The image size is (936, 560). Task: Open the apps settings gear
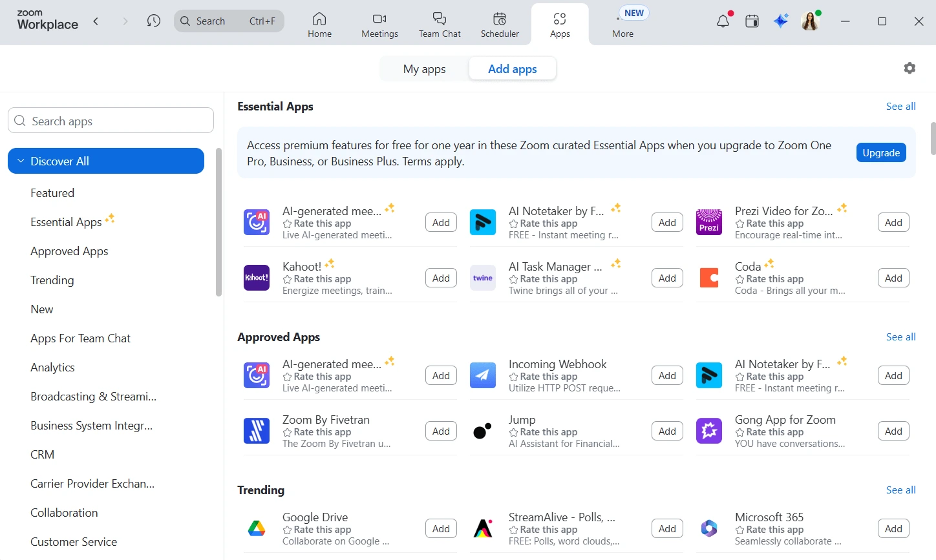coord(909,68)
